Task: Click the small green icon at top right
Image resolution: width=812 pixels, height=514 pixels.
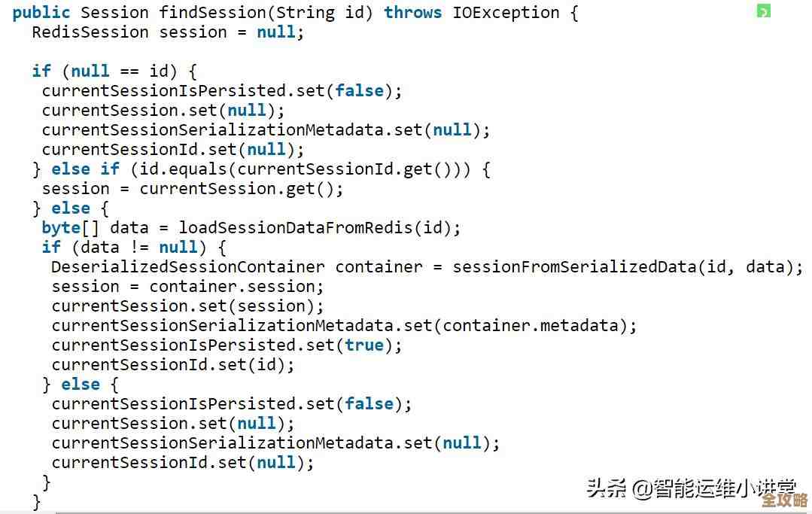Action: click(763, 11)
